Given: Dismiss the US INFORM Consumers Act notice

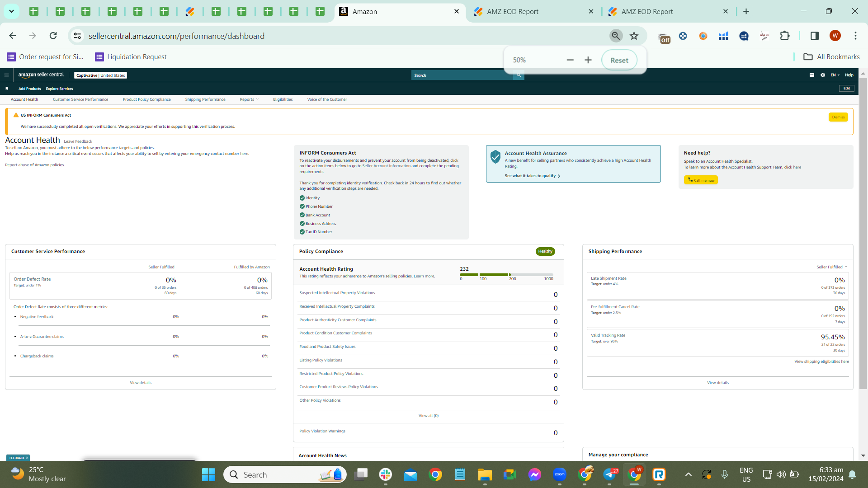Looking at the screenshot, I should 838,117.
